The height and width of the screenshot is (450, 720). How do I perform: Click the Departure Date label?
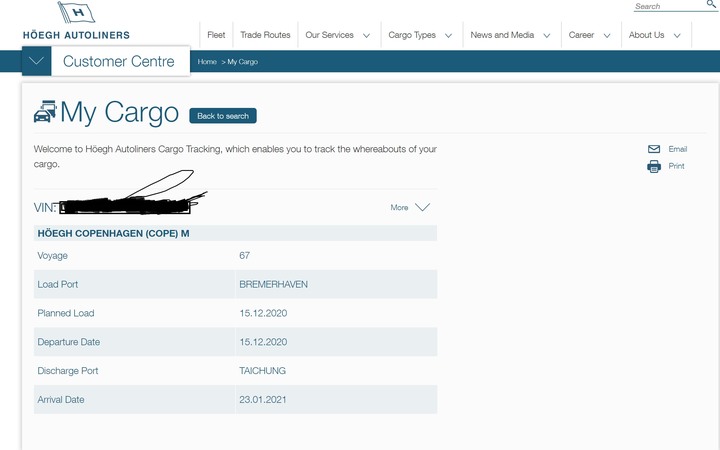(x=68, y=342)
